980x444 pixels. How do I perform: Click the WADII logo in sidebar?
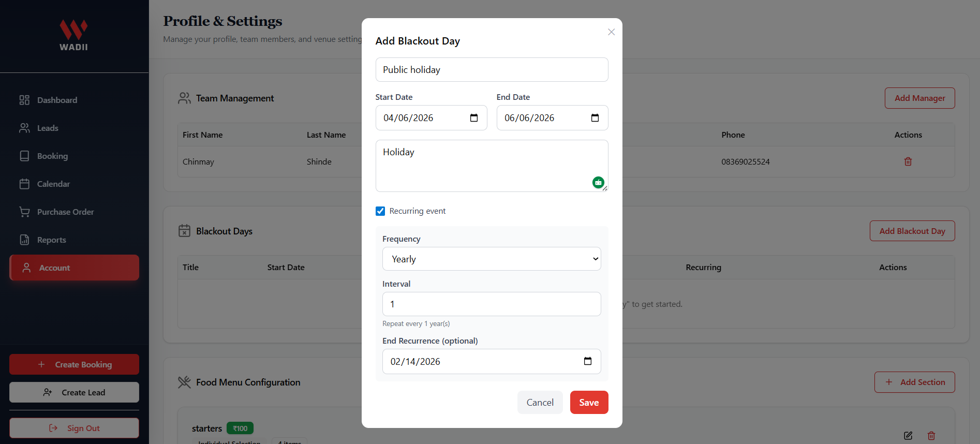click(73, 35)
